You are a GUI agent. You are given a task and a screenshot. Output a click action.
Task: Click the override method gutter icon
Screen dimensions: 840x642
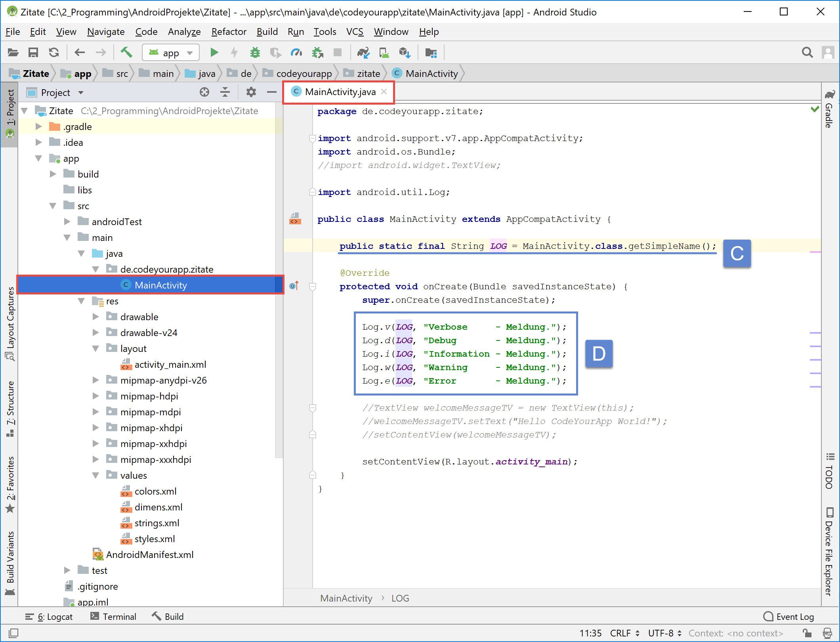point(294,286)
